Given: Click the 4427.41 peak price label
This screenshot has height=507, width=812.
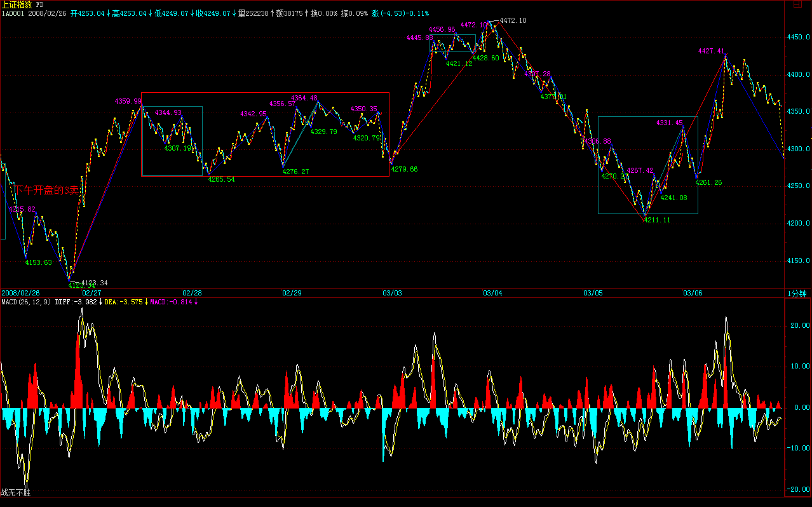Looking at the screenshot, I should (711, 51).
